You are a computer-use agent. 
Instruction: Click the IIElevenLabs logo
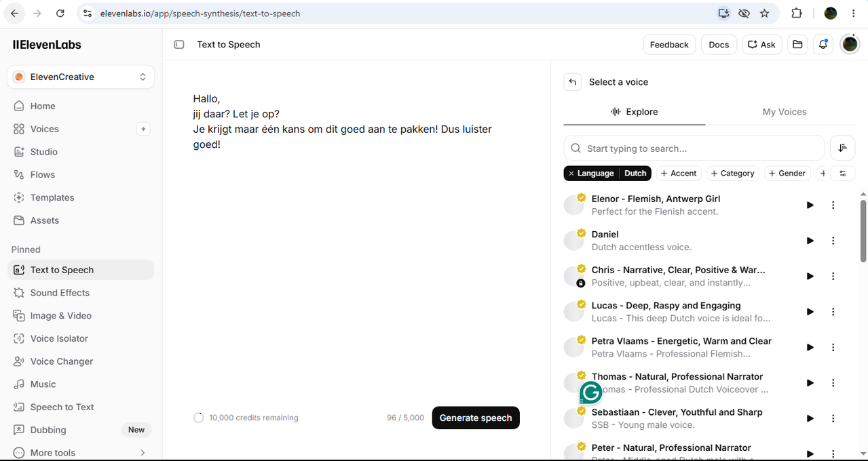47,45
